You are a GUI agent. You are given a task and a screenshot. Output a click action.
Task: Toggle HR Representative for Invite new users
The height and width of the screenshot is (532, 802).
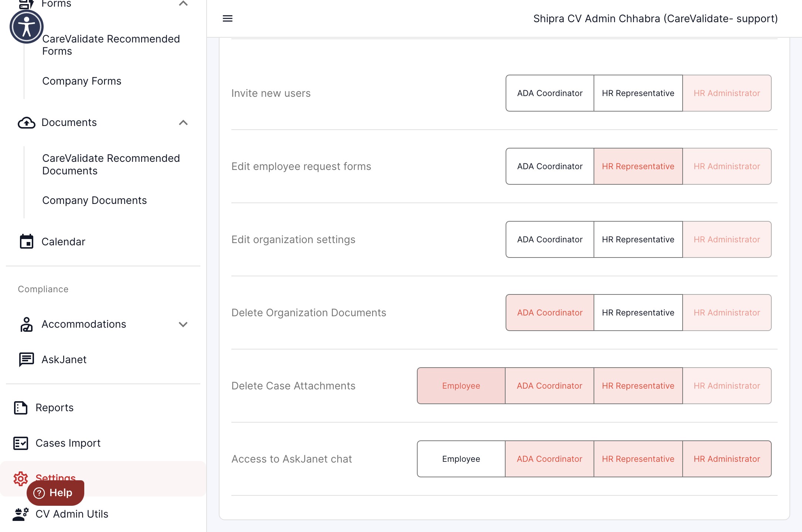pos(638,93)
